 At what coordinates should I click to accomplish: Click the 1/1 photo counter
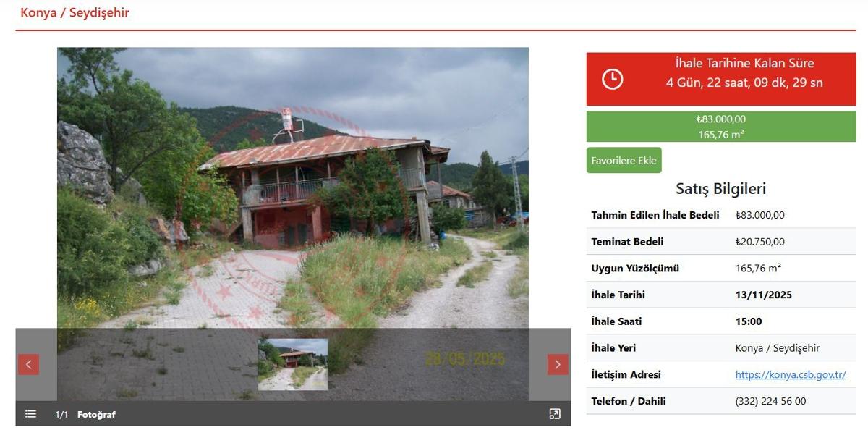(61, 415)
